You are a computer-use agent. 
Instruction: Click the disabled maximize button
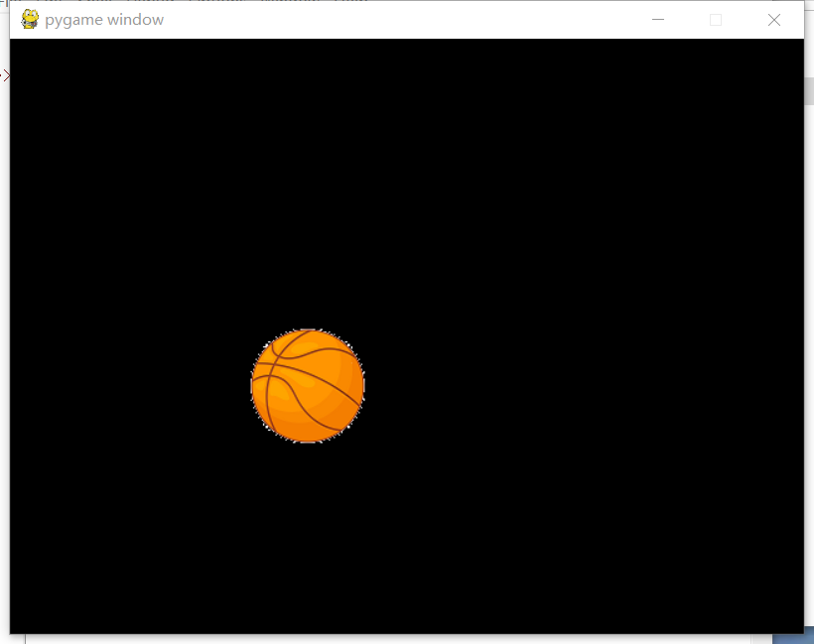pyautogui.click(x=716, y=20)
